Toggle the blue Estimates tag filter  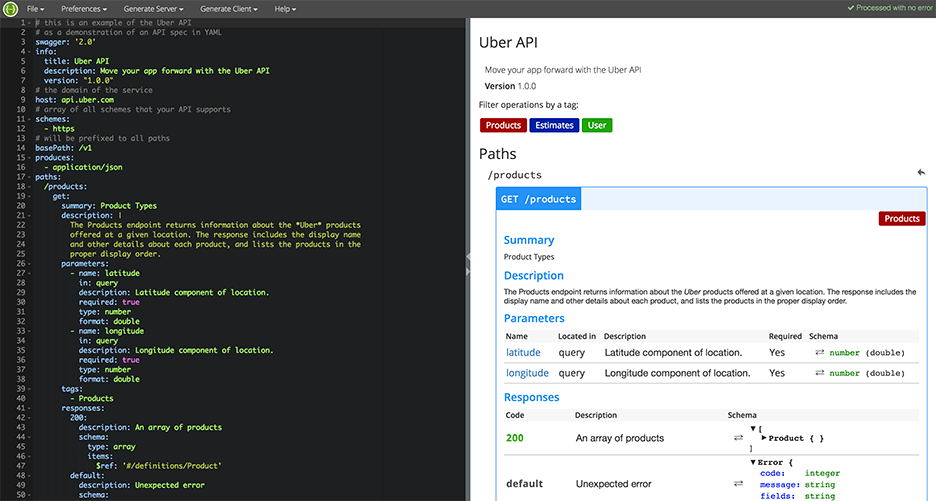pyautogui.click(x=554, y=125)
